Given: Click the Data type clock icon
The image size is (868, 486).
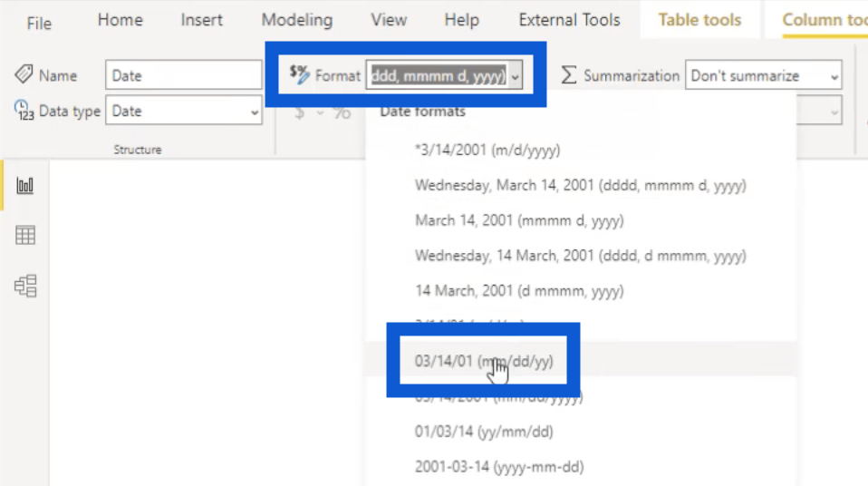Looking at the screenshot, I should [x=24, y=111].
